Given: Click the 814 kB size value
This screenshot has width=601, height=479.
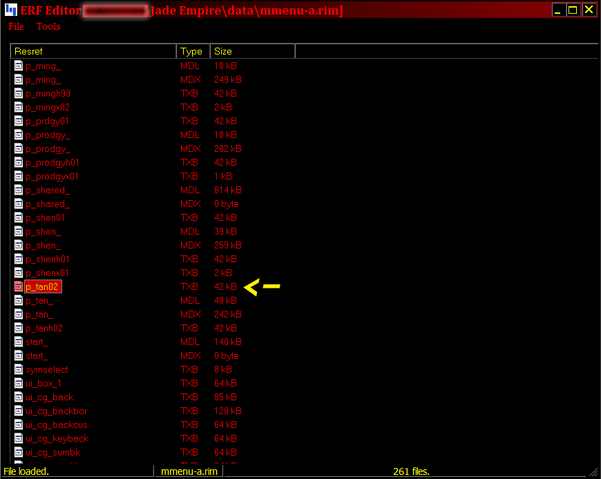Looking at the screenshot, I should (x=228, y=190).
